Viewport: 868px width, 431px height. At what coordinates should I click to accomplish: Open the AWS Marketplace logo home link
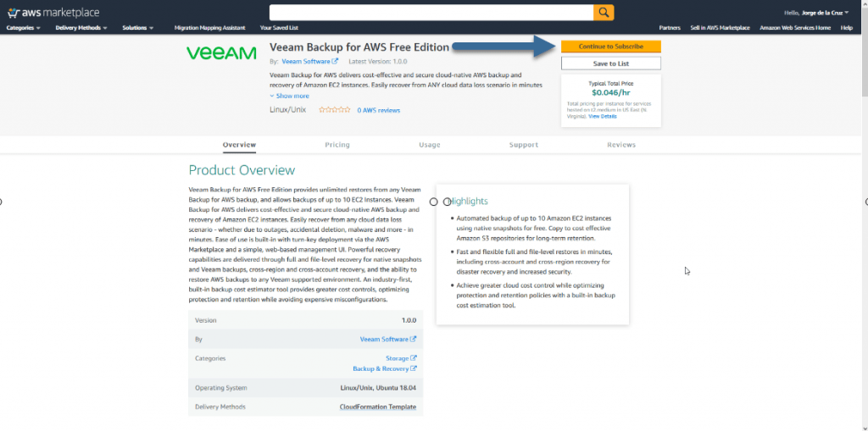point(53,12)
